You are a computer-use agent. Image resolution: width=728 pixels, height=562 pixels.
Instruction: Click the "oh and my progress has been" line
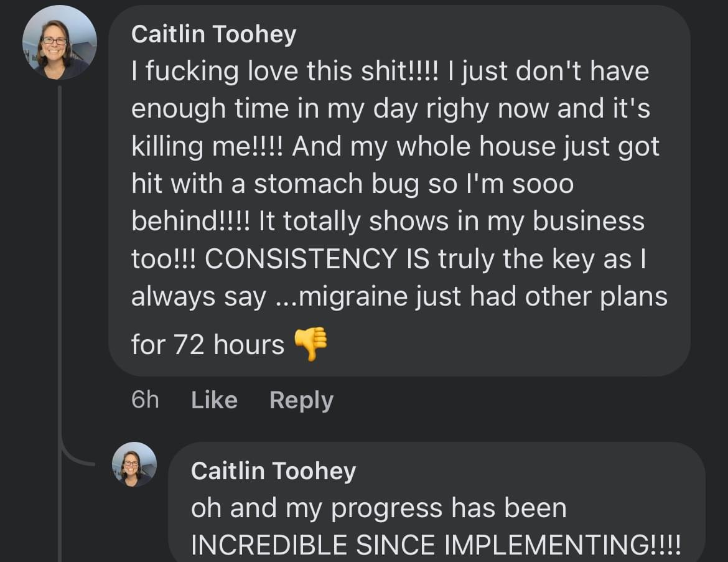pyautogui.click(x=378, y=508)
